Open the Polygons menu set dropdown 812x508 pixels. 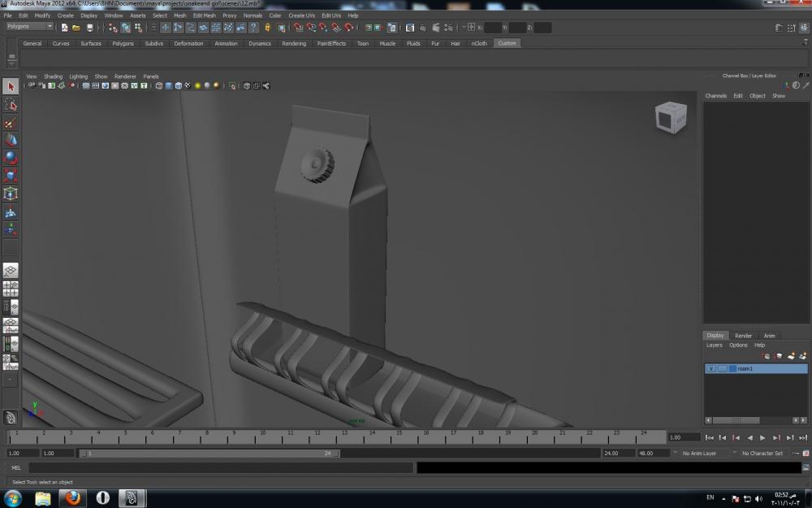[x=29, y=27]
